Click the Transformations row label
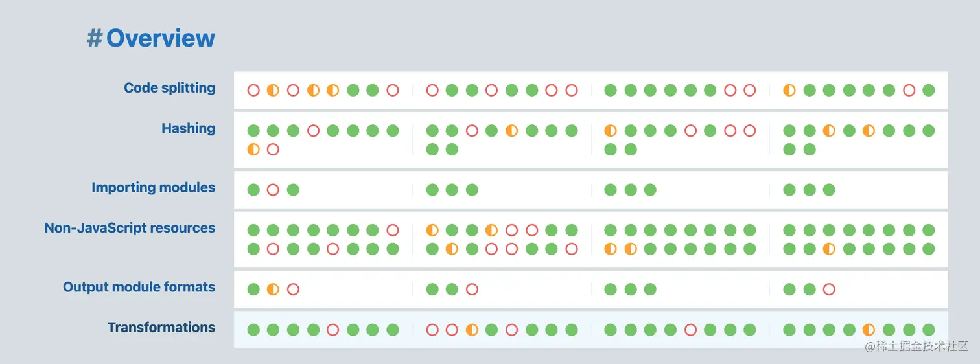The height and width of the screenshot is (364, 980). pyautogui.click(x=161, y=328)
